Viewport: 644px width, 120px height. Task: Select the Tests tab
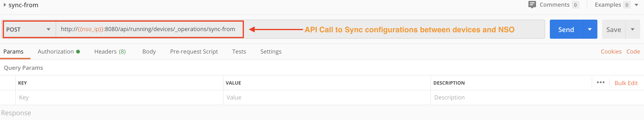tap(239, 51)
